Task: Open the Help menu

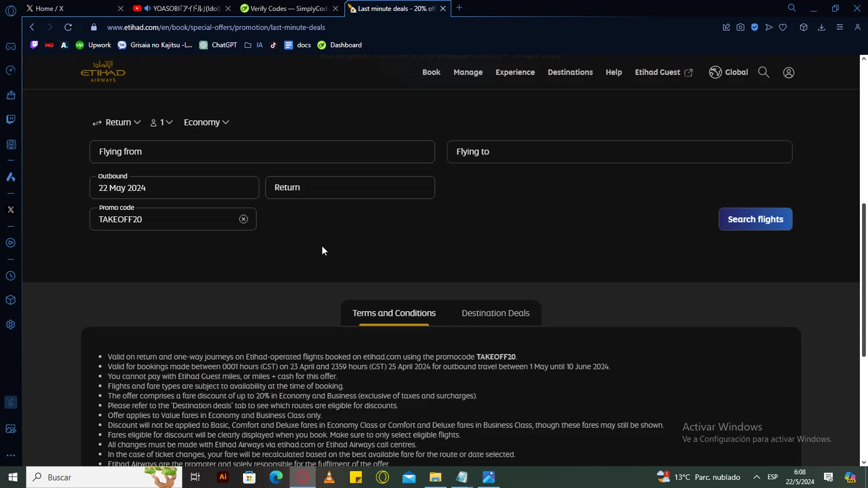Action: [614, 72]
